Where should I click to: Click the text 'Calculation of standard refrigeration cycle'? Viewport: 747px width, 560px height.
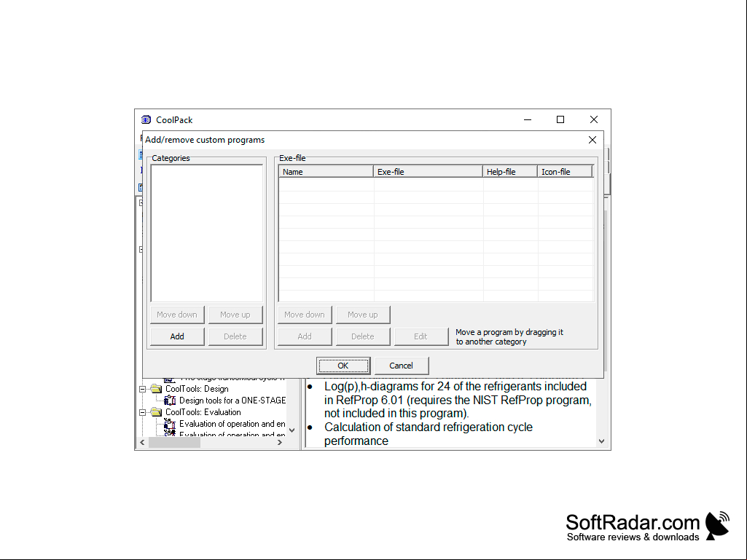click(429, 427)
